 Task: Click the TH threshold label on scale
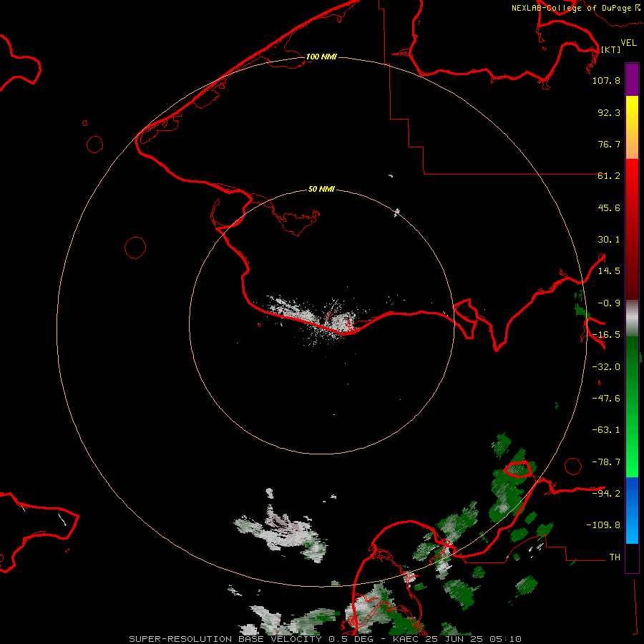click(615, 557)
